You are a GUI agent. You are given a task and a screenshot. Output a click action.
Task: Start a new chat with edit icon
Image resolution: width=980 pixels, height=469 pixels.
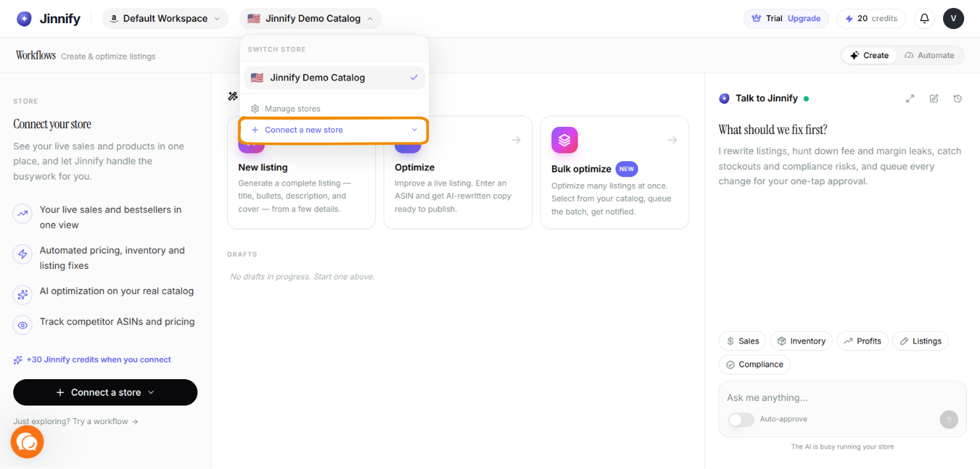(x=934, y=98)
